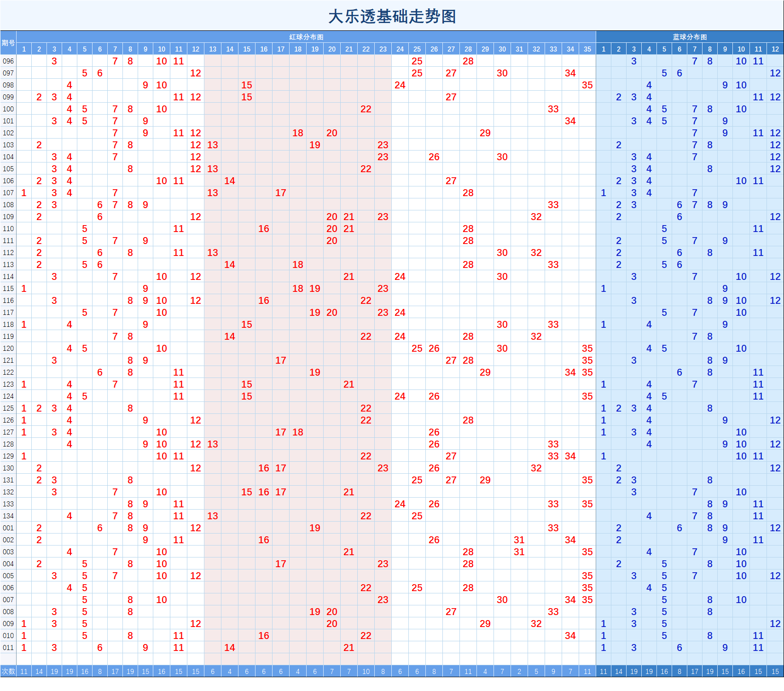Select the 次数 label in the bottom row

tap(8, 671)
